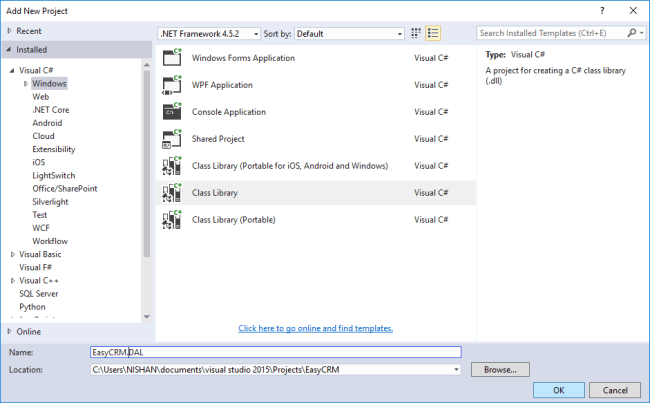This screenshot has width=650, height=403.
Task: Open the .NET Framework 4.5.2 version dropdown
Action: point(209,34)
